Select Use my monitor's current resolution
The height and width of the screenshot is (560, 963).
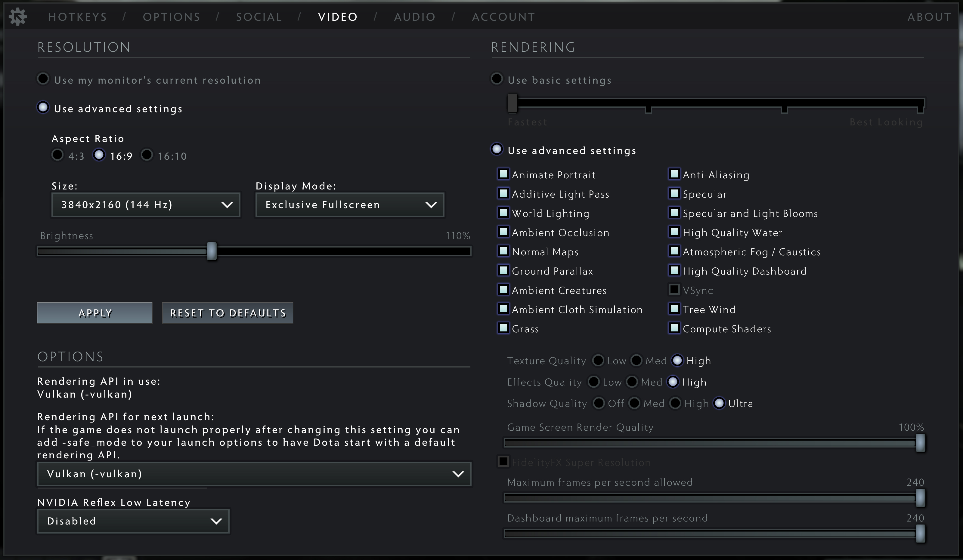tap(43, 79)
